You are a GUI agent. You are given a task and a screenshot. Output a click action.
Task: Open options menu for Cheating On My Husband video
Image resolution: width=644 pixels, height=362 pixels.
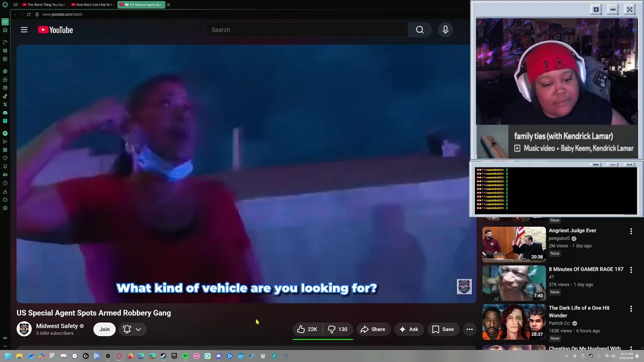[x=631, y=347]
